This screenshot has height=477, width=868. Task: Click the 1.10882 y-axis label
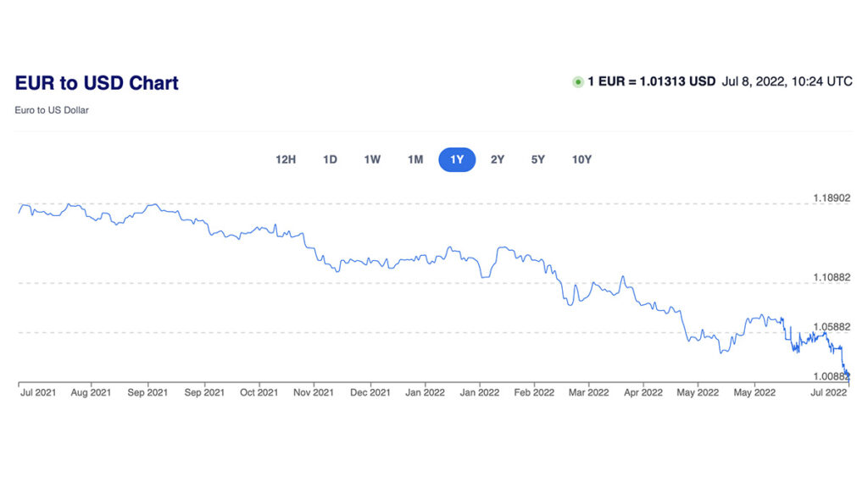(832, 277)
